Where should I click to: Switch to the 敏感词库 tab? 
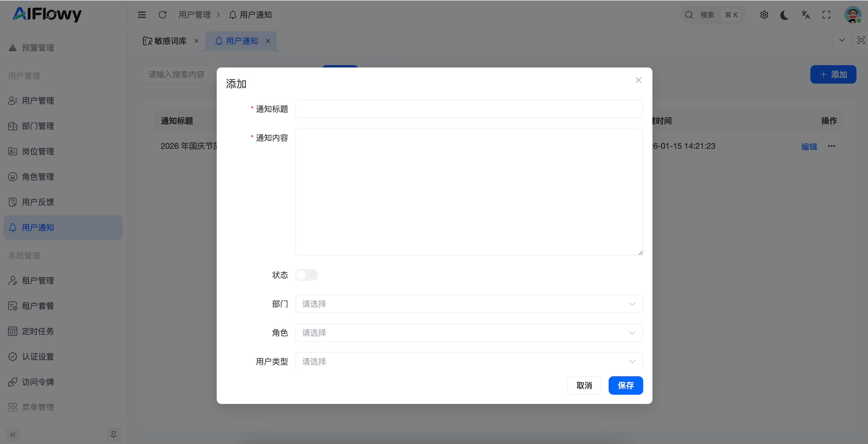point(170,41)
